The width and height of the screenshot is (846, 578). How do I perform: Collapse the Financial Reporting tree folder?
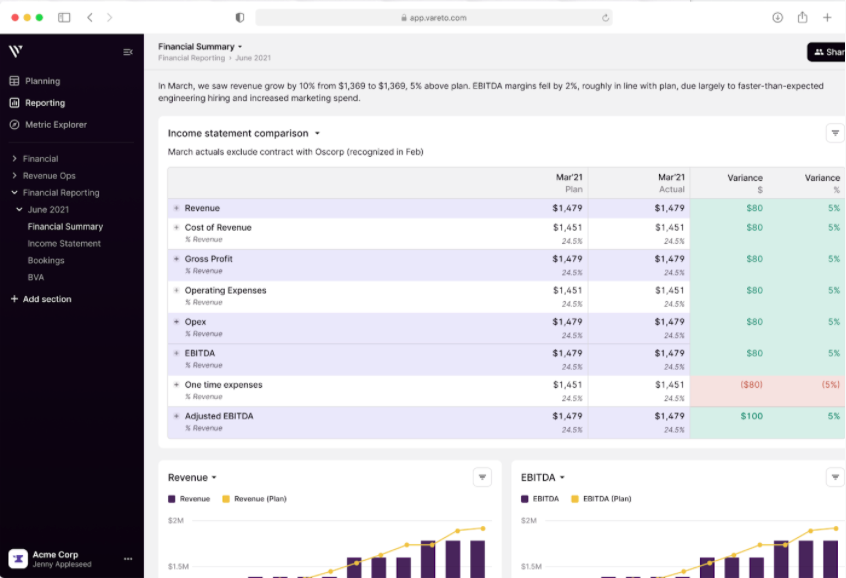point(14,193)
